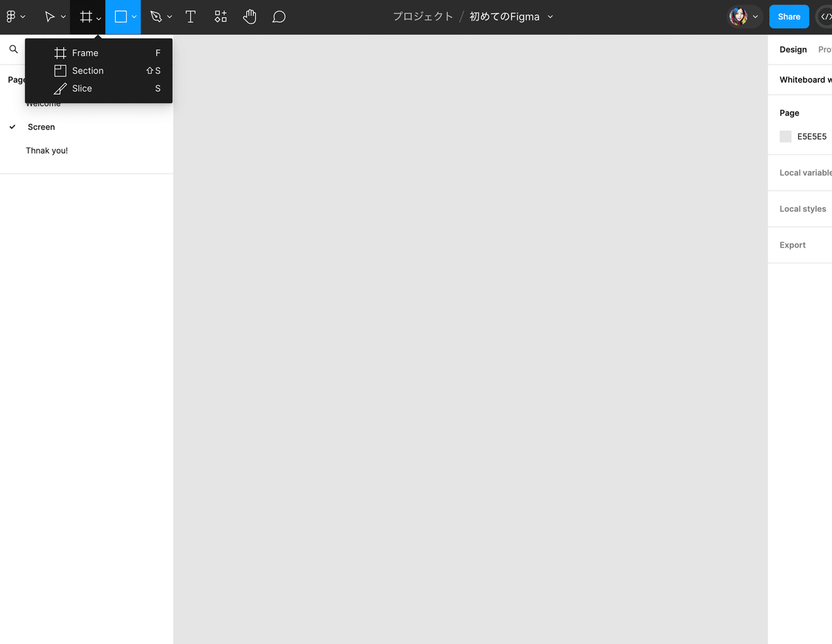Edit the E5E5E5 hex value

(x=812, y=137)
